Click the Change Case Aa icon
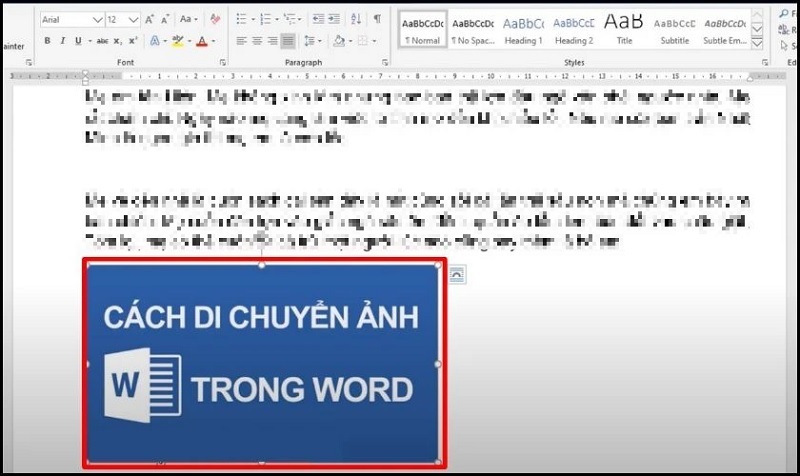800x476 pixels. tap(185, 19)
